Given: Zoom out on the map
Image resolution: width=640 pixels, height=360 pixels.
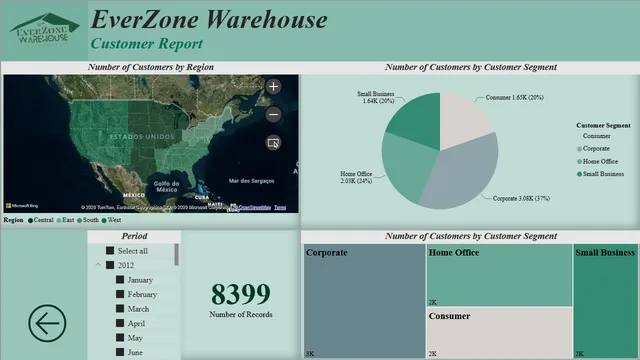Looking at the screenshot, I should pyautogui.click(x=273, y=115).
